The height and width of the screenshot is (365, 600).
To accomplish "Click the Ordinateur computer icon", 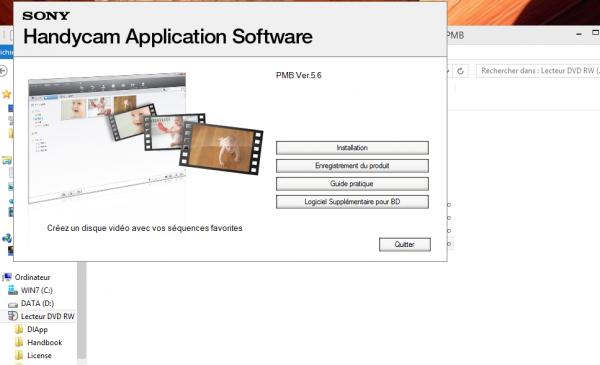I will point(7,277).
